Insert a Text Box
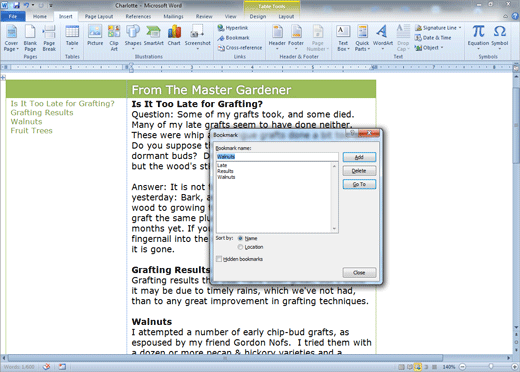The width and height of the screenshot is (520, 372). point(343,38)
